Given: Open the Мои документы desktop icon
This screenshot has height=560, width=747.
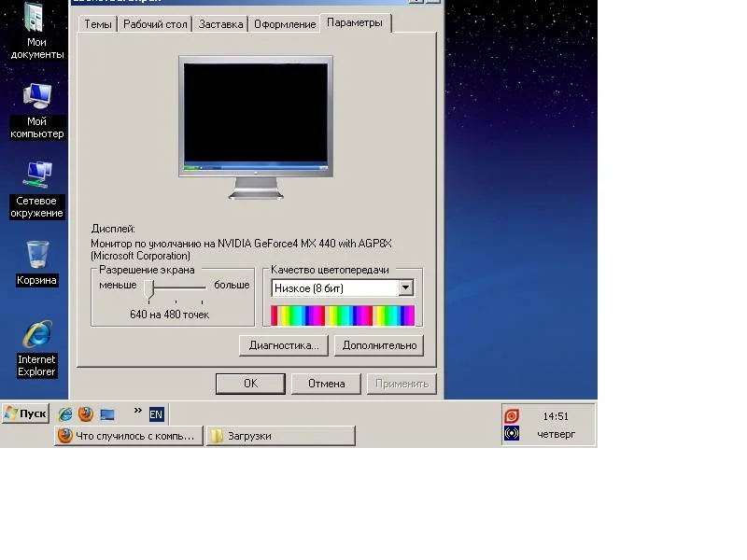Looking at the screenshot, I should (36, 31).
